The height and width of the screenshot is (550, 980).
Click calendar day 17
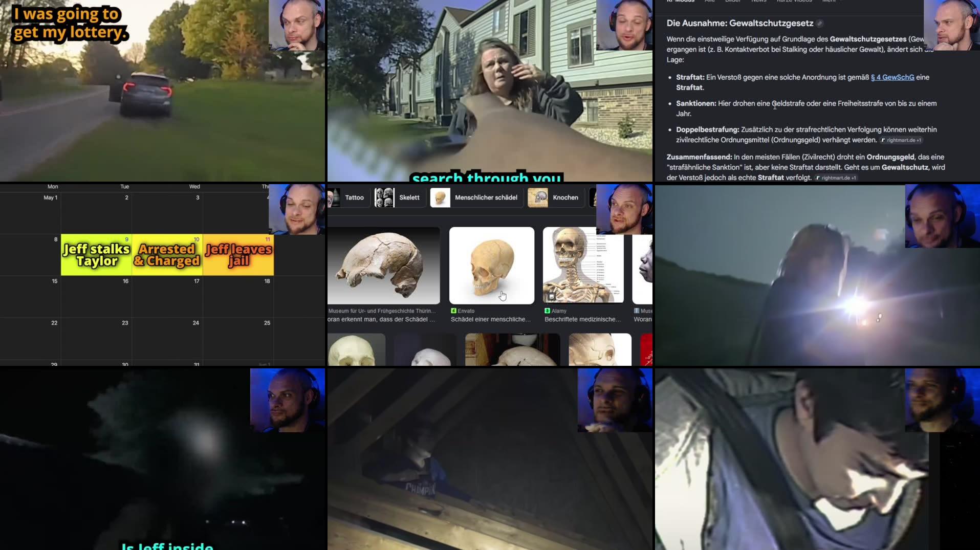click(167, 297)
